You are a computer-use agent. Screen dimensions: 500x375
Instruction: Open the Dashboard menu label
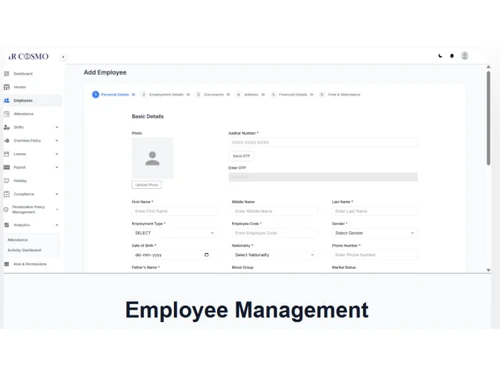point(23,74)
